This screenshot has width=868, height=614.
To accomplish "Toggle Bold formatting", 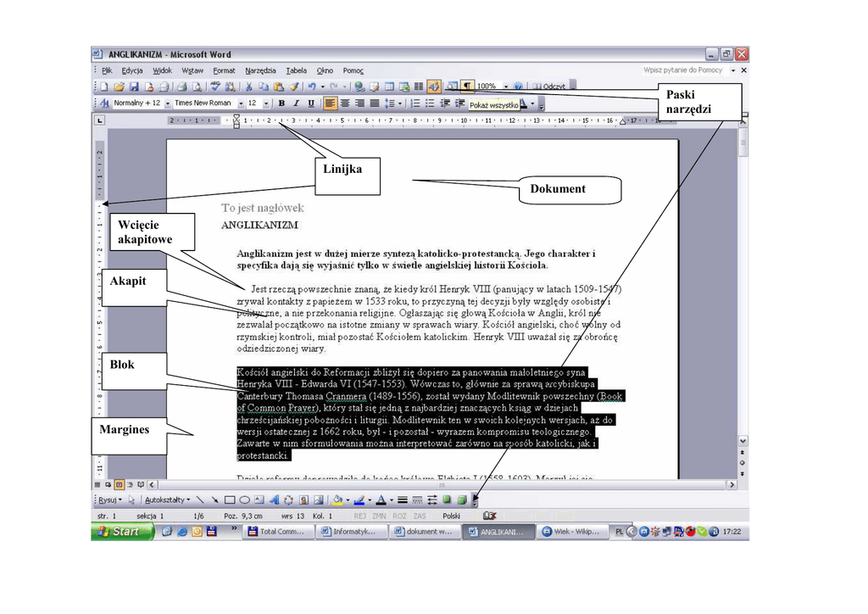I will (281, 103).
